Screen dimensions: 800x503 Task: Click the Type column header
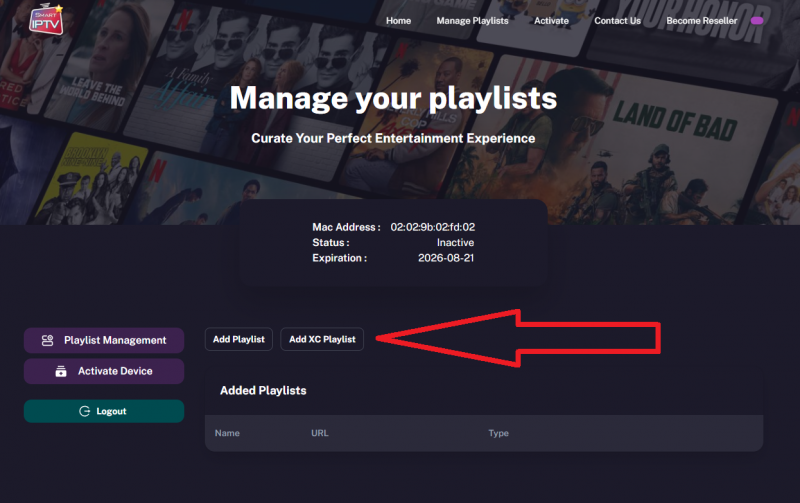[498, 433]
